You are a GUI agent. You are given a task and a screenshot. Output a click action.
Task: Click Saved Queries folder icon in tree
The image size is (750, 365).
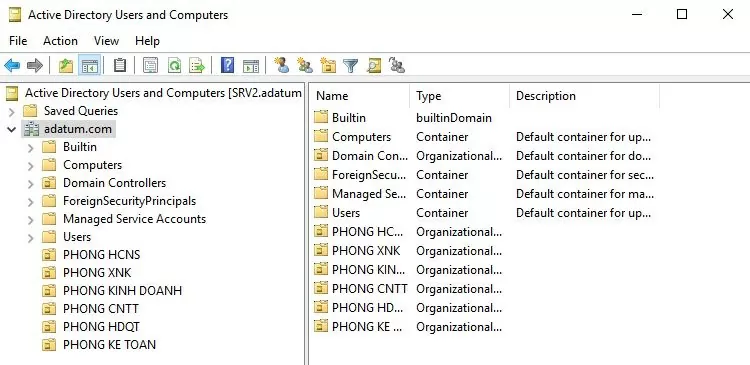31,111
